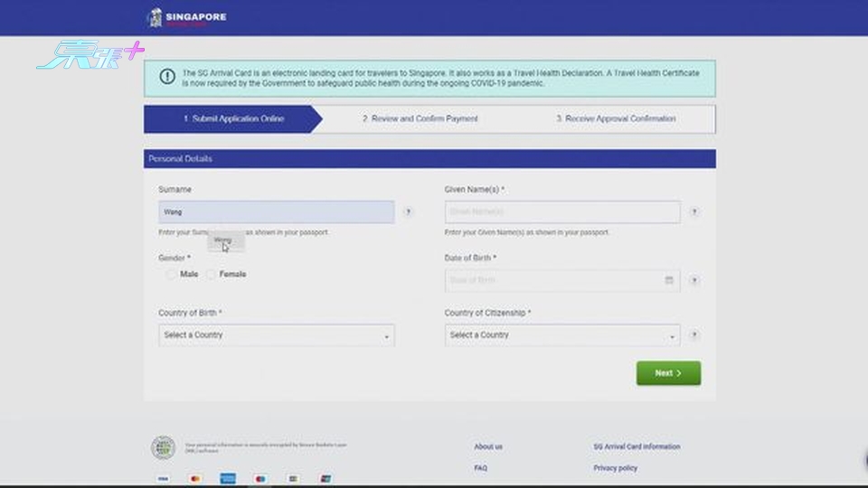Open the Privacy policy link
868x488 pixels.
pos(615,468)
